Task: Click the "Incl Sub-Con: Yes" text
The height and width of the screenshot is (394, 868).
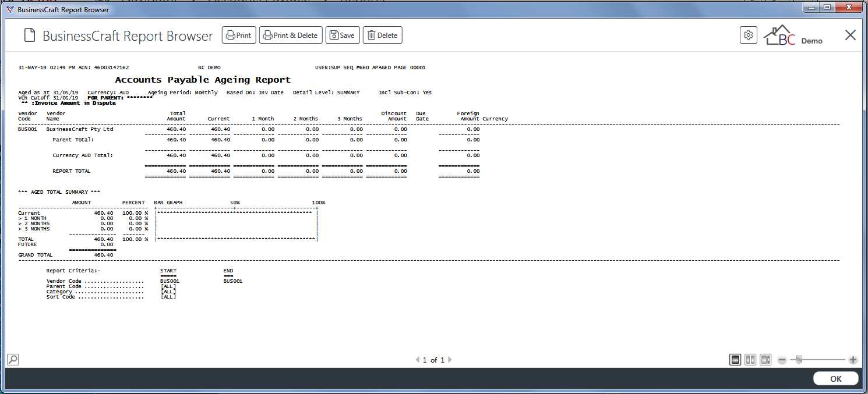Action: tap(405, 93)
